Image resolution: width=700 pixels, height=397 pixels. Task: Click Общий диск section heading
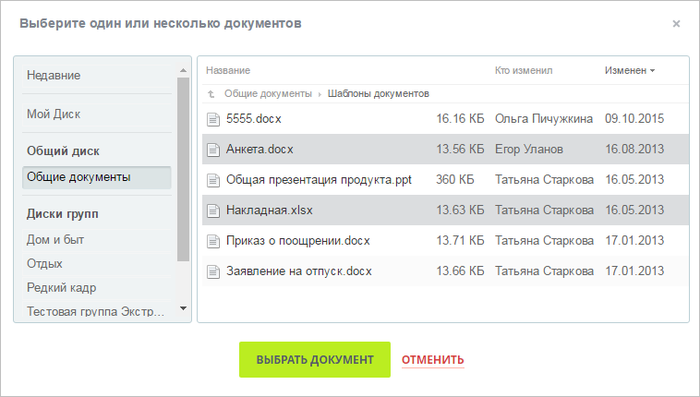[x=63, y=151]
